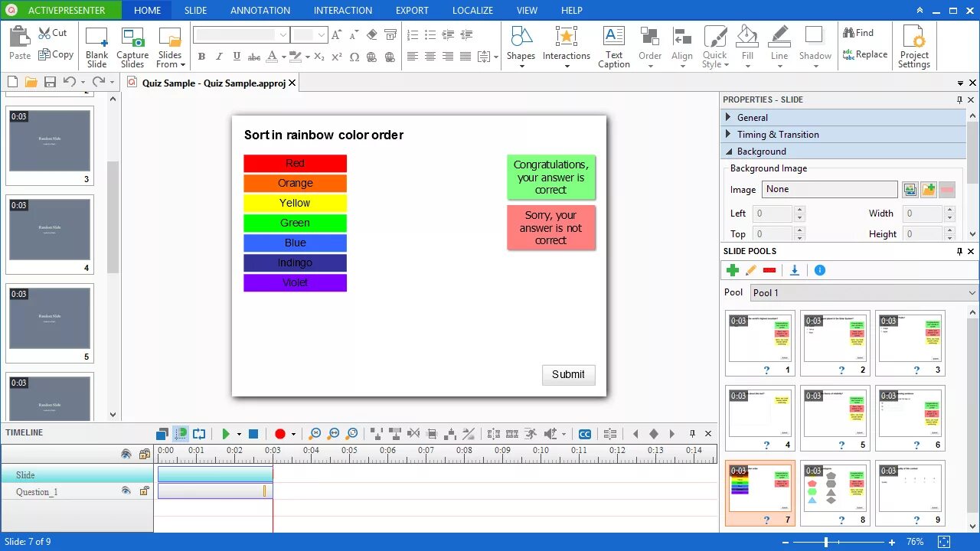The image size is (980, 551).
Task: Import into pool with blue download arrow icon
Action: (x=795, y=270)
